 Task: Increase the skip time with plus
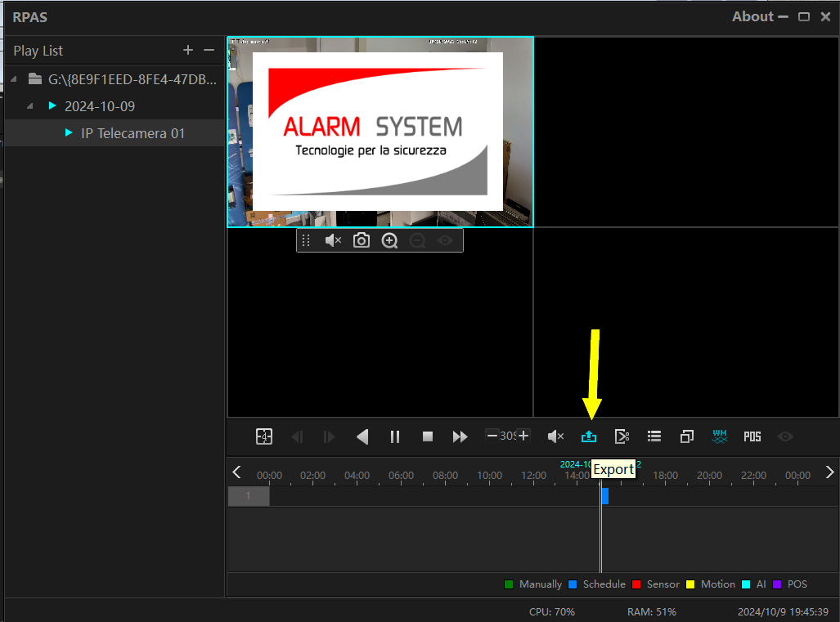[x=524, y=436]
